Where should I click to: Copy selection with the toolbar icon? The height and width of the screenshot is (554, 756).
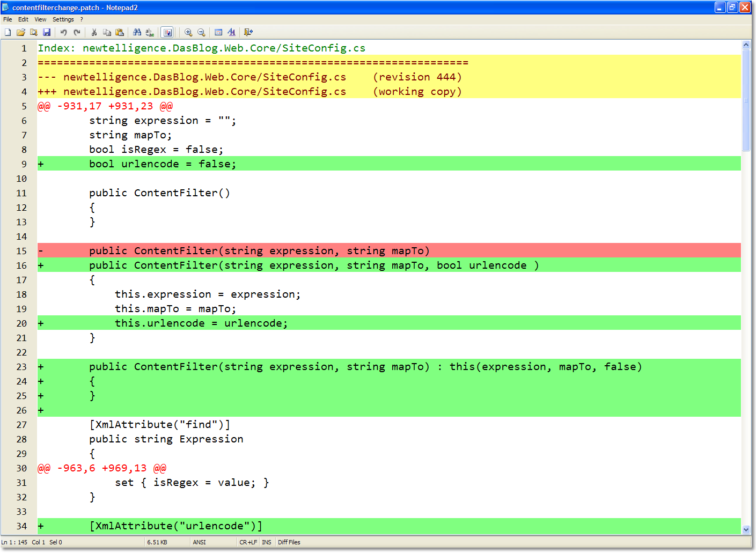(x=107, y=32)
